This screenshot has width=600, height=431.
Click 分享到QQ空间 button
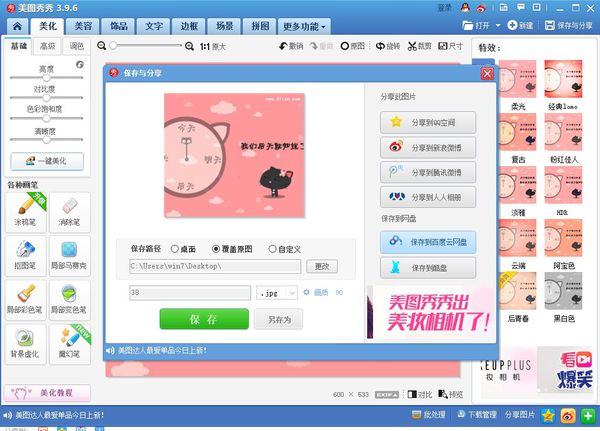click(x=428, y=122)
